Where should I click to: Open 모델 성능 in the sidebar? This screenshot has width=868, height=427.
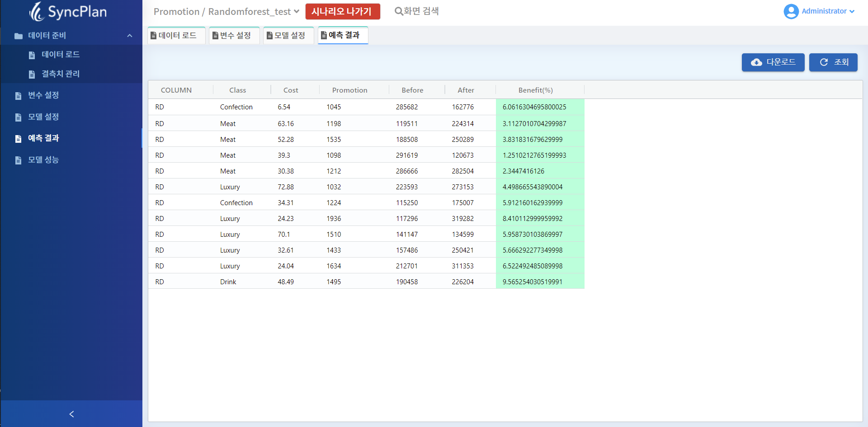click(x=43, y=160)
